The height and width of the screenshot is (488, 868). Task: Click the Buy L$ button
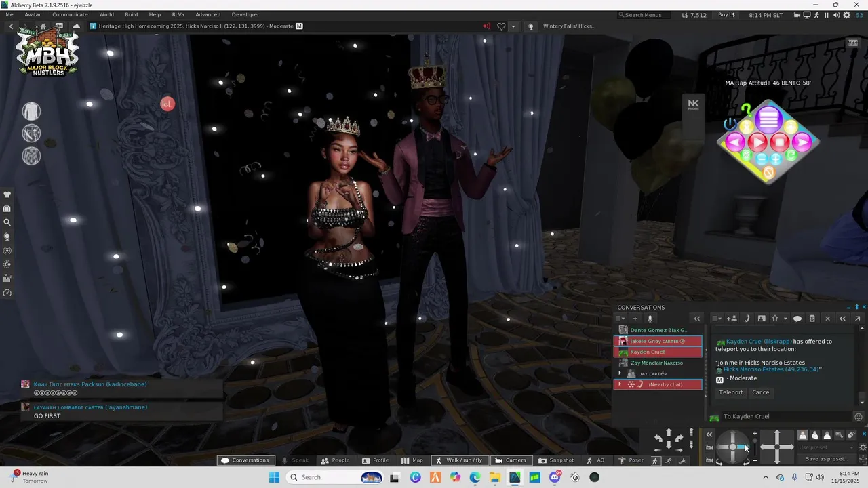[726, 15]
